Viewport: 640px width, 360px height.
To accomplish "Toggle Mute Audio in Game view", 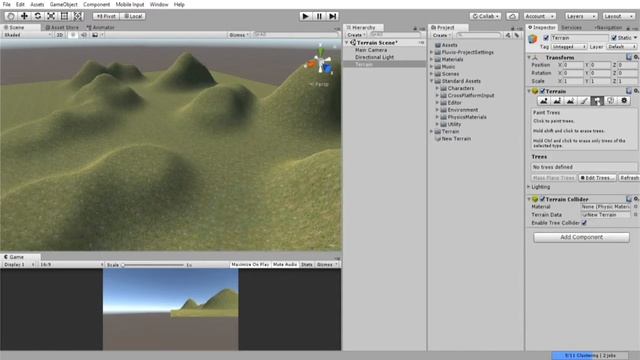I will [x=285, y=264].
